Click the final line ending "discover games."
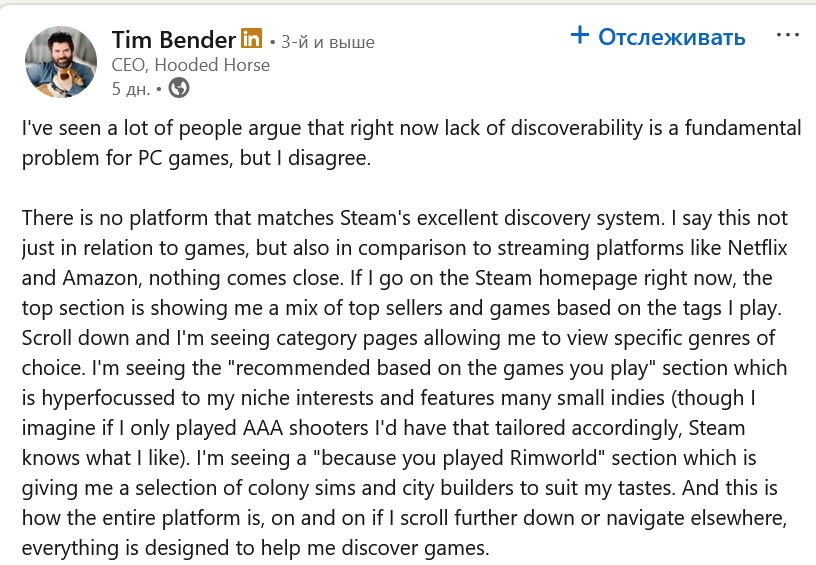816x565 pixels. 255,546
